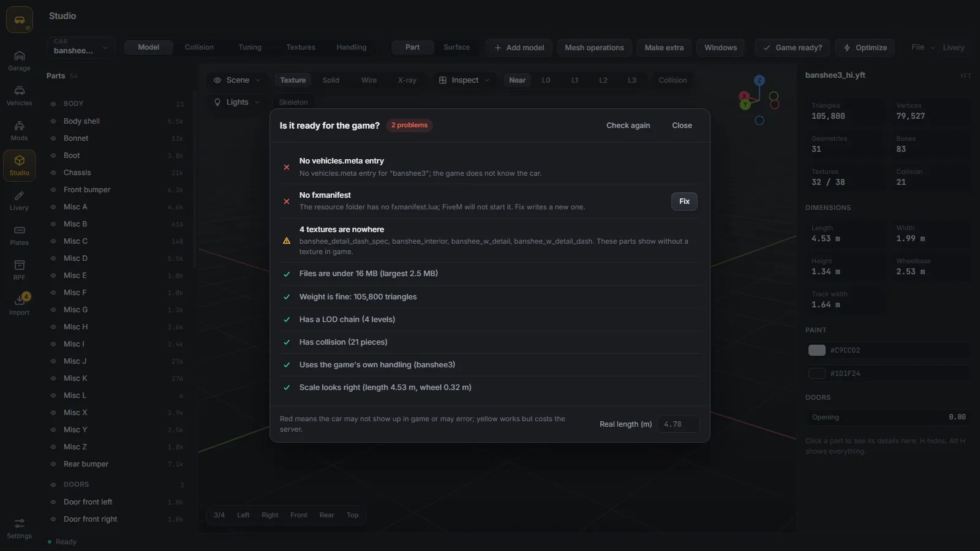Screen dimensions: 980x551
Task: Open the Import sidebar icon
Action: pyautogui.click(x=19, y=305)
